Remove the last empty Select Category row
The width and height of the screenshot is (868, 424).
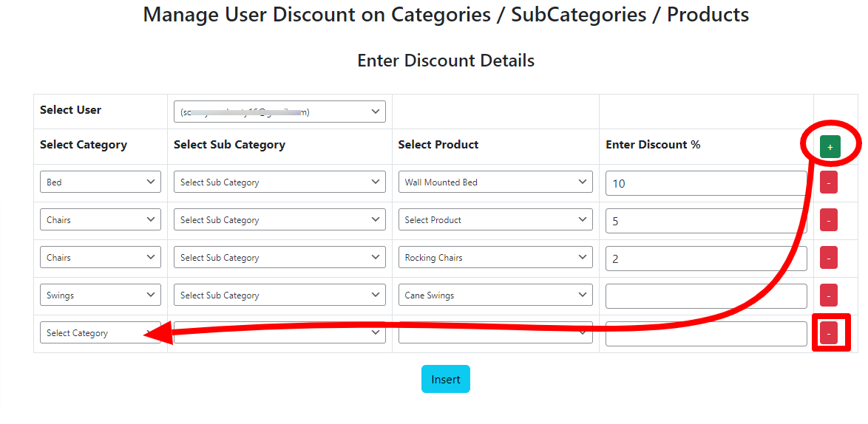tap(829, 333)
